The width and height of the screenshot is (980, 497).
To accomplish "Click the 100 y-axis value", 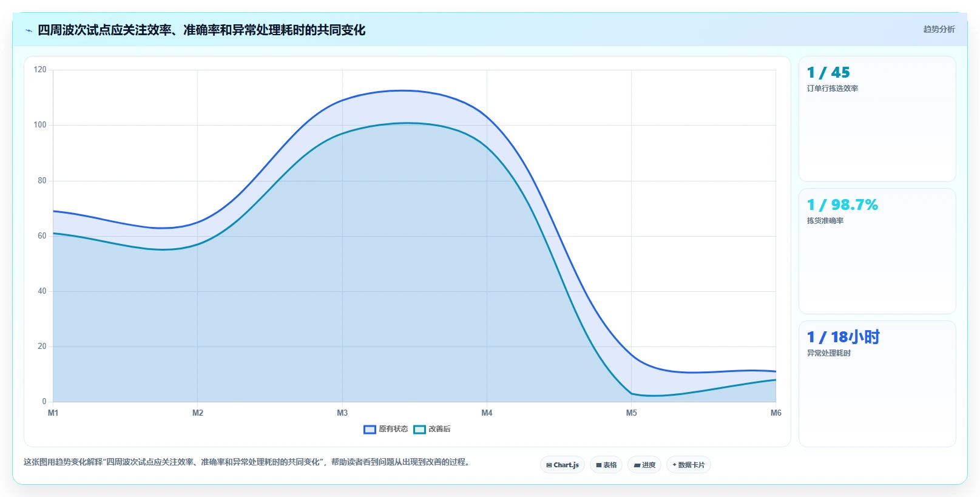I will (x=40, y=125).
